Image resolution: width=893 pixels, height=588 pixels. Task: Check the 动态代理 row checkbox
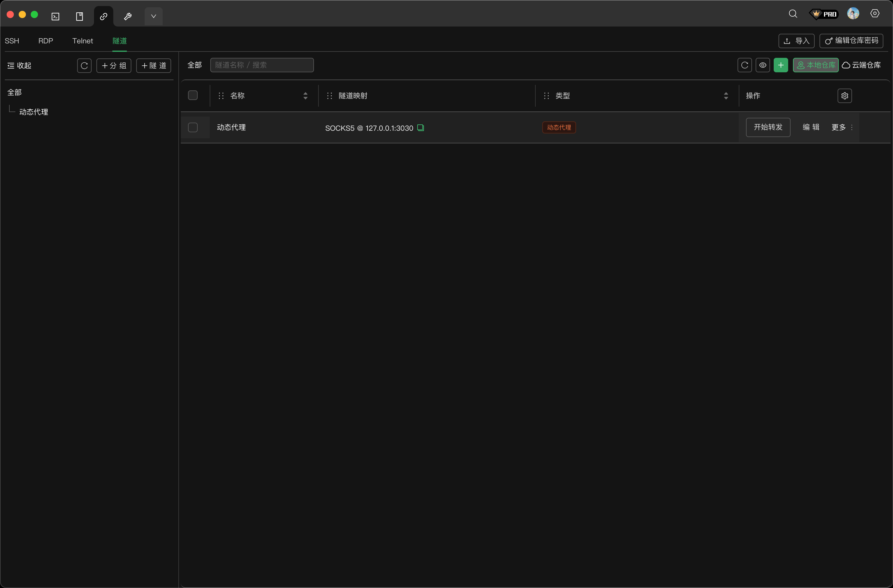click(193, 128)
